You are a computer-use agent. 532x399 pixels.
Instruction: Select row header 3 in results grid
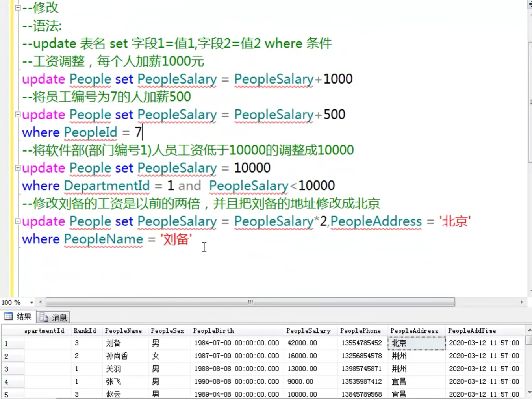[x=13, y=369]
